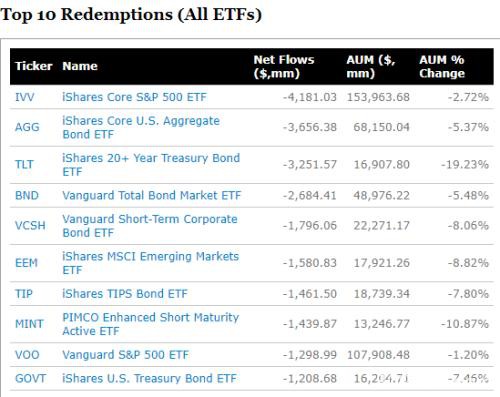Click the VCSH ticker symbol
The width and height of the screenshot is (500, 397).
[x=30, y=225]
